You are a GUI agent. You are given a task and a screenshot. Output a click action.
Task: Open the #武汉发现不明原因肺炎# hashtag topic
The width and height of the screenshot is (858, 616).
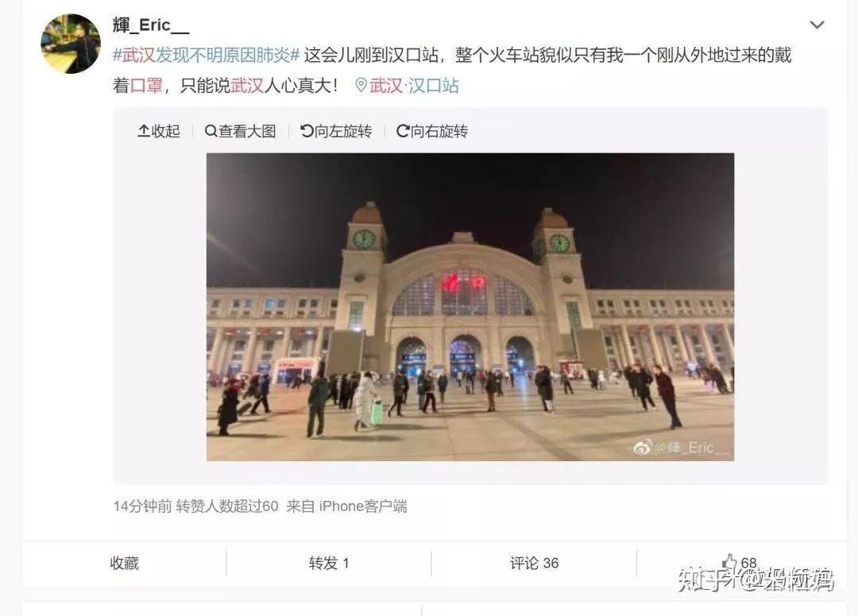[x=207, y=55]
